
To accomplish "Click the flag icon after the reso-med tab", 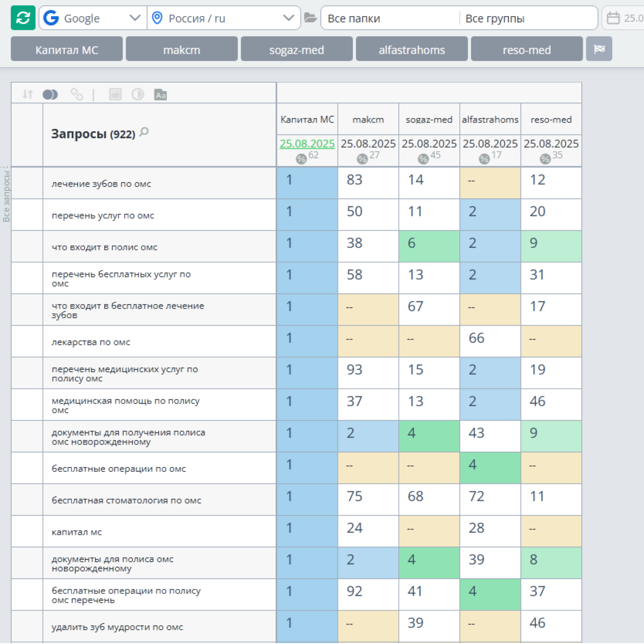I will [x=599, y=49].
